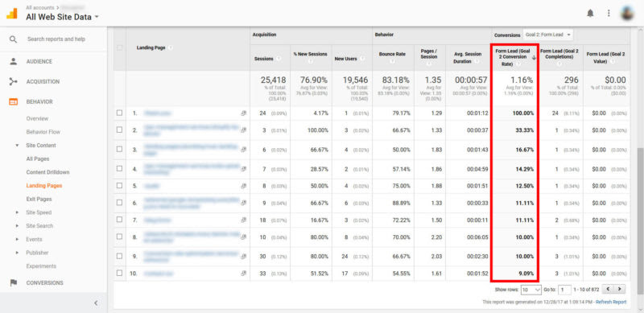Expand the Site Speed tree item
Viewport: 644px width, 313px height.
coord(17,212)
